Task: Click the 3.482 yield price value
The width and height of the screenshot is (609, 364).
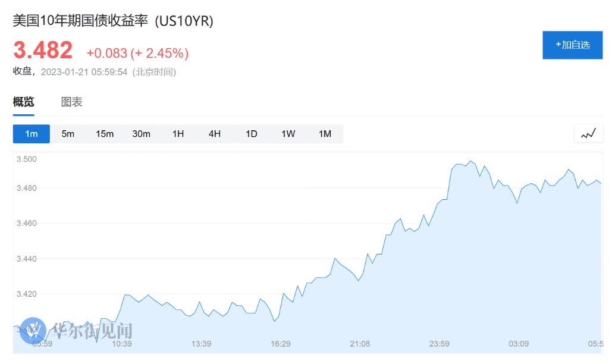Action: 43,51
